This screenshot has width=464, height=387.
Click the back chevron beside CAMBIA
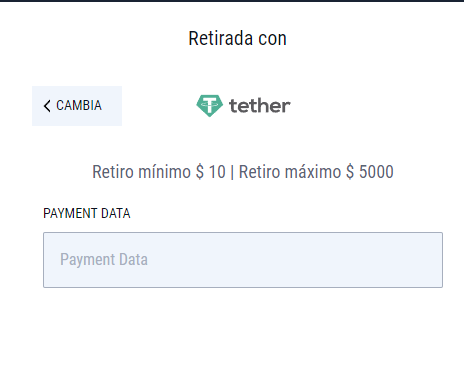tap(47, 106)
